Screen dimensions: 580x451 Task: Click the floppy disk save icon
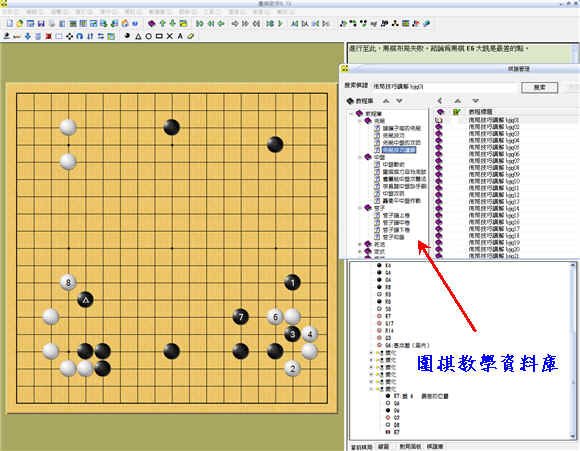[x=41, y=23]
